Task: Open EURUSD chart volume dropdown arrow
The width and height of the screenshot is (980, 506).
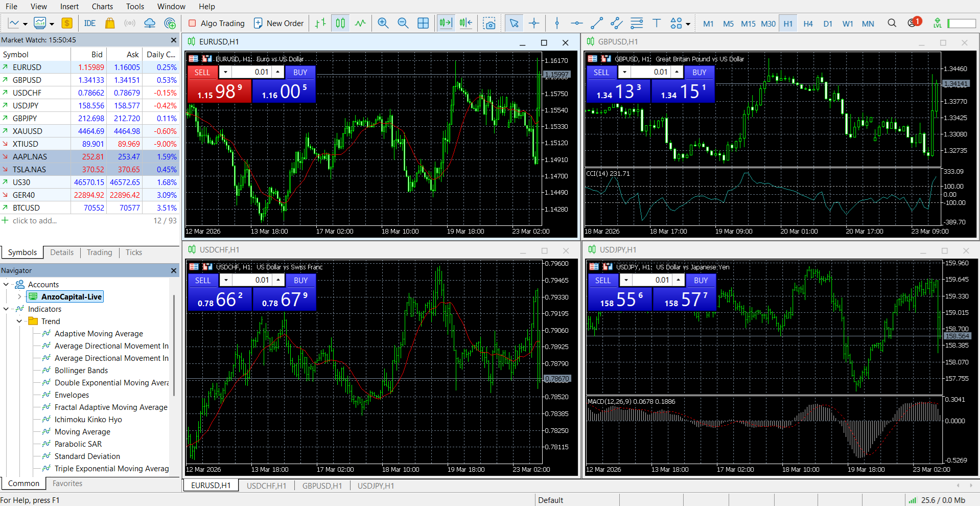Action: [225, 72]
